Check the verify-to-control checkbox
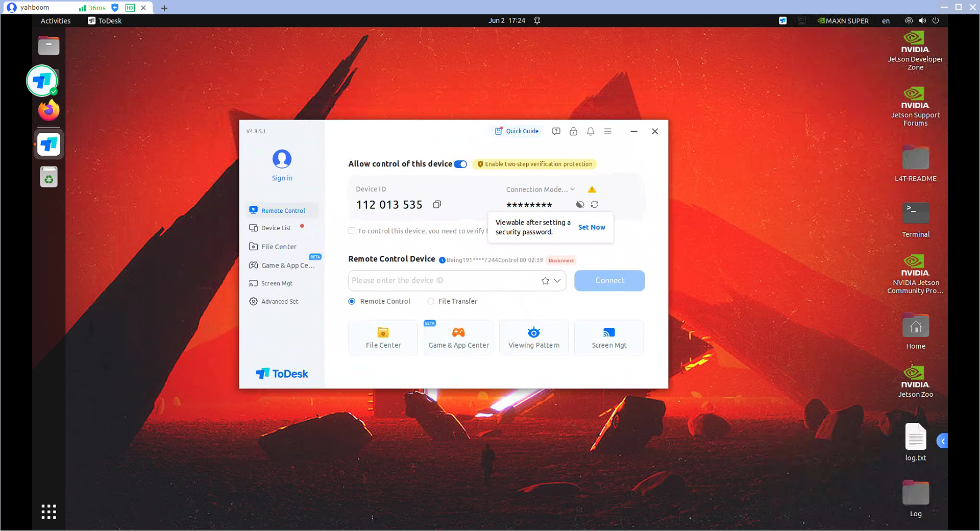This screenshot has width=980, height=531. pos(352,231)
